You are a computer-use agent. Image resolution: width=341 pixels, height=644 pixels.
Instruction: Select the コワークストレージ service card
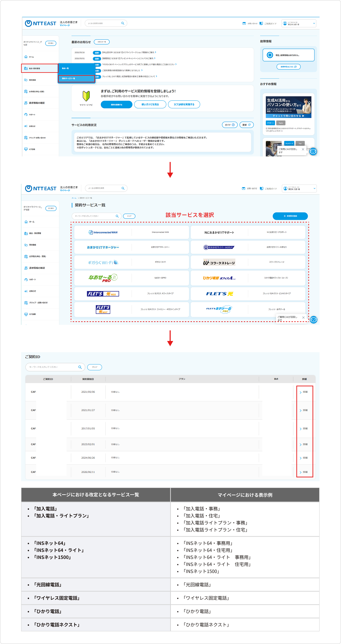point(248,262)
